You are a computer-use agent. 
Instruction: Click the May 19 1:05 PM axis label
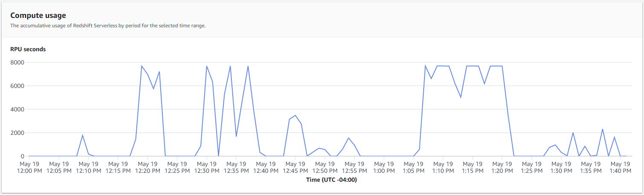[413, 167]
